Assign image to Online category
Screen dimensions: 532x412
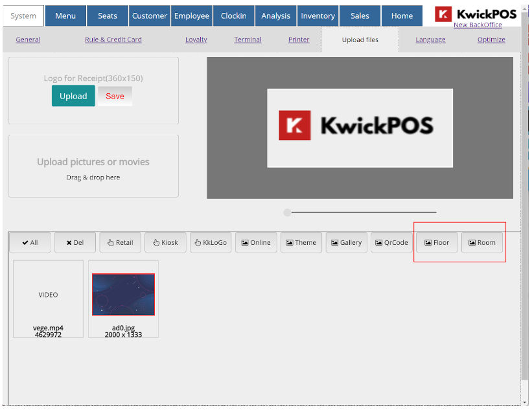pos(256,242)
